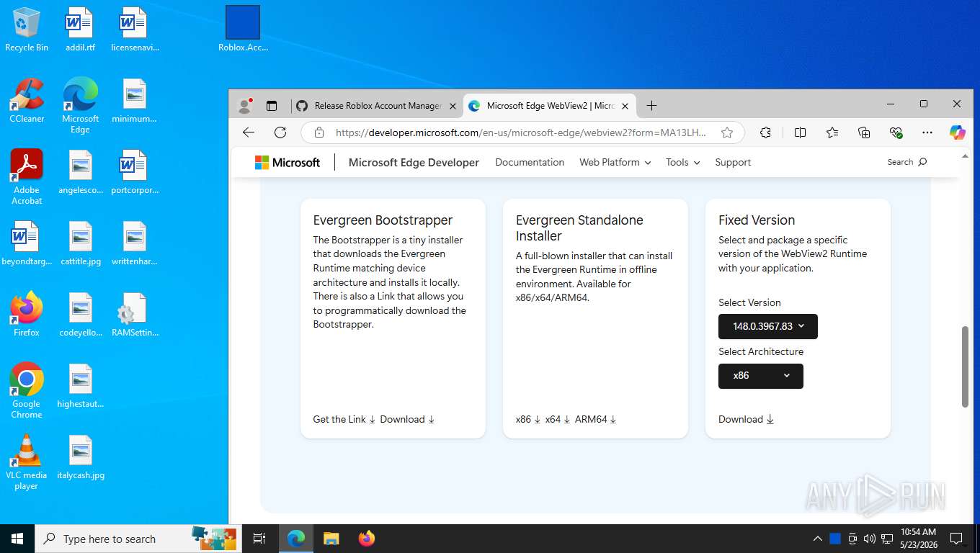The height and width of the screenshot is (553, 980).
Task: Refresh the WebView2 page
Action: coord(280,132)
